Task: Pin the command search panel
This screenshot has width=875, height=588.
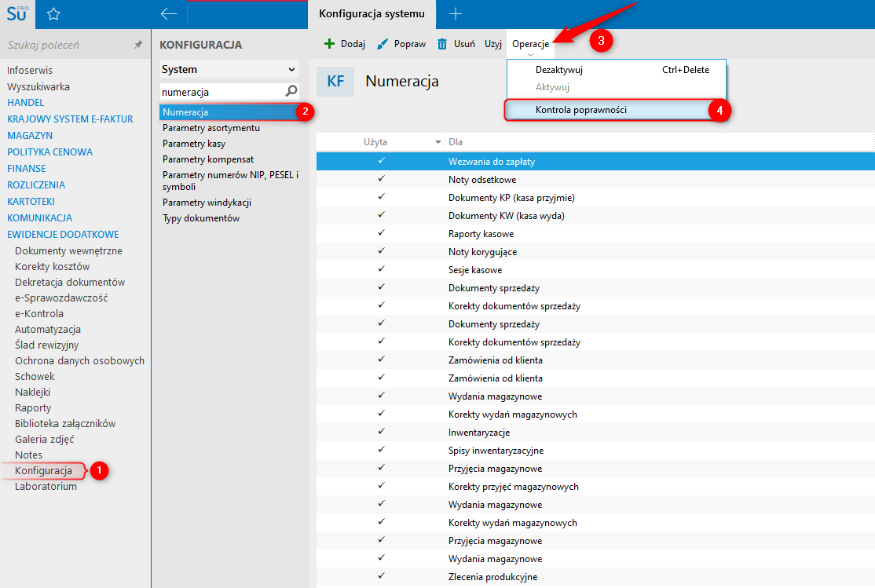Action: click(137, 45)
